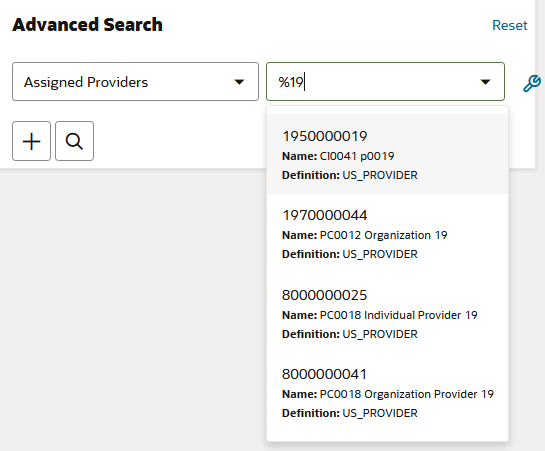Select provider 8000000025 from suggestions

[x=387, y=313]
